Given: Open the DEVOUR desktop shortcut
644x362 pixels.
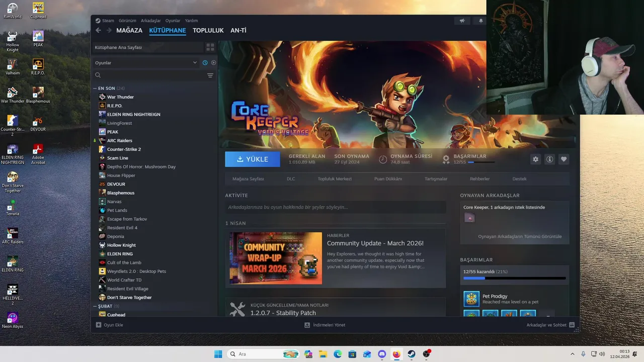Looking at the screenshot, I should pos(38,124).
